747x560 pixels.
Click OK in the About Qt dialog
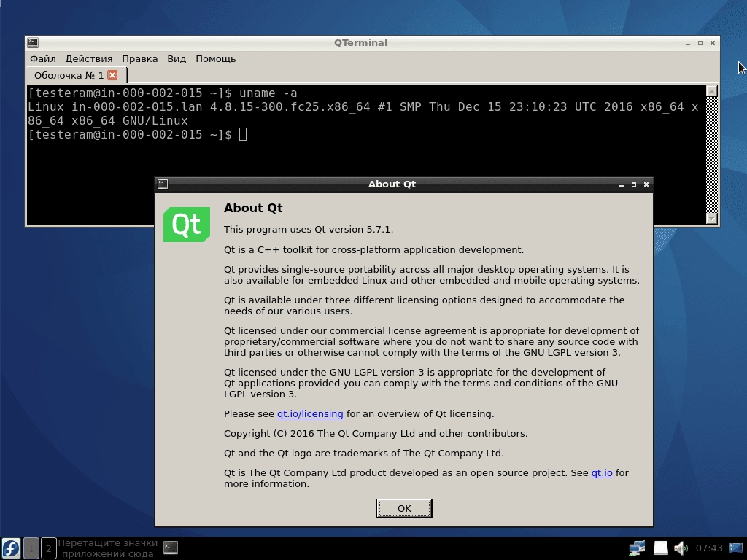coord(404,508)
